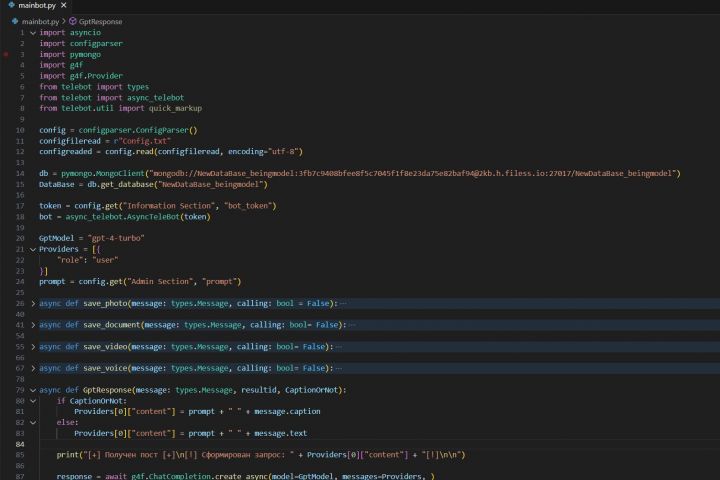Screen dimensions: 720x480
Task: Click the 'Config.txt' string on line 11
Action: tap(144, 141)
